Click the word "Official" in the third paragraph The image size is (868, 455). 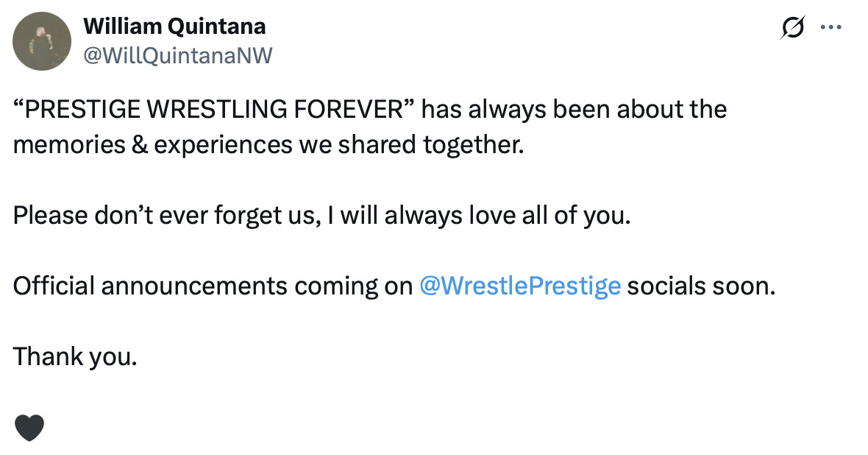53,286
